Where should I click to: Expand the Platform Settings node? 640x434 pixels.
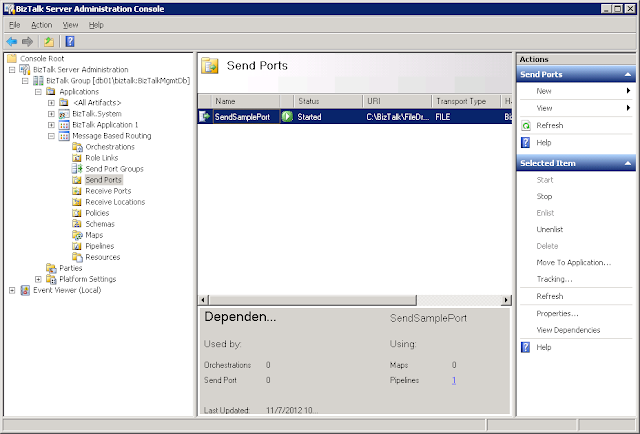point(38,279)
